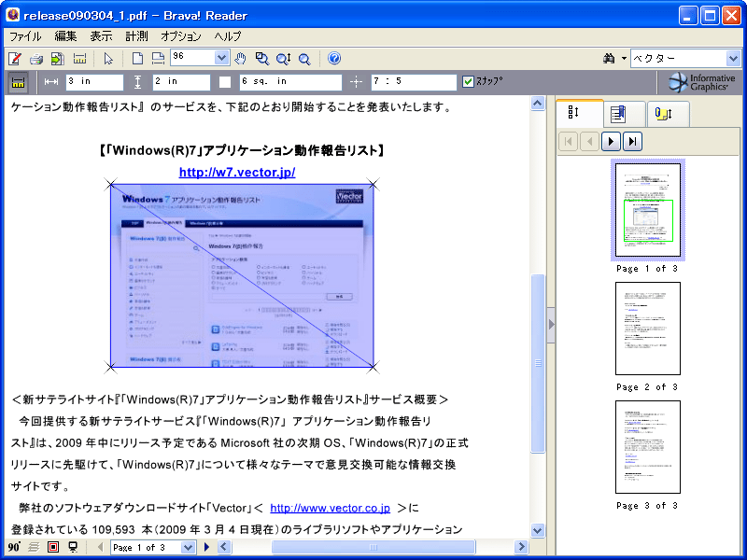Viewport: 747px width, 560px height.
Task: Rotate the page with the 90° button
Action: pos(14,547)
